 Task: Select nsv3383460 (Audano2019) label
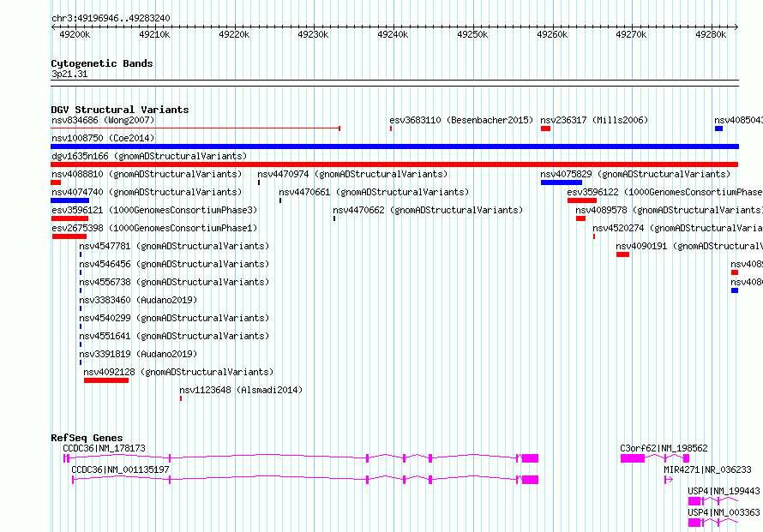[x=138, y=300]
